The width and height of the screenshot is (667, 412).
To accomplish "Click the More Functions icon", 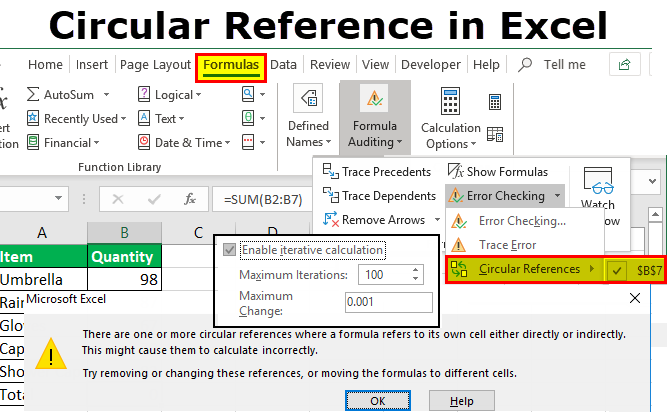I will tap(248, 142).
